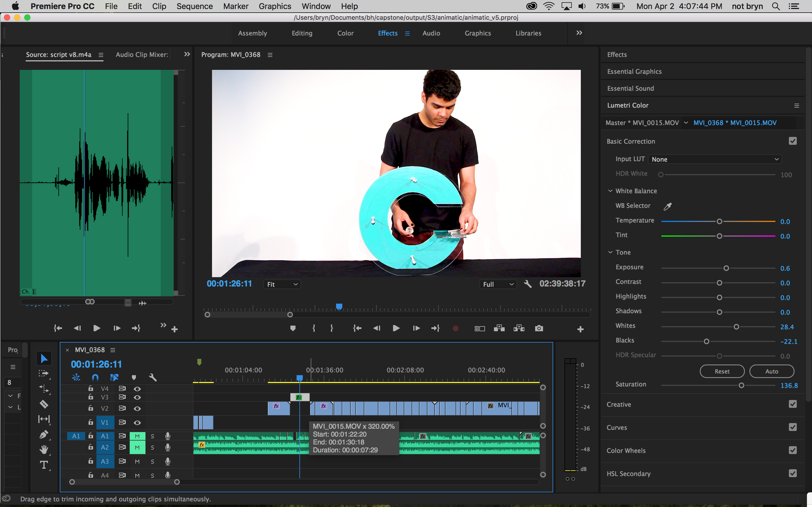Screen dimensions: 812x507
Task: Select the Pen tool
Action: coord(44,435)
